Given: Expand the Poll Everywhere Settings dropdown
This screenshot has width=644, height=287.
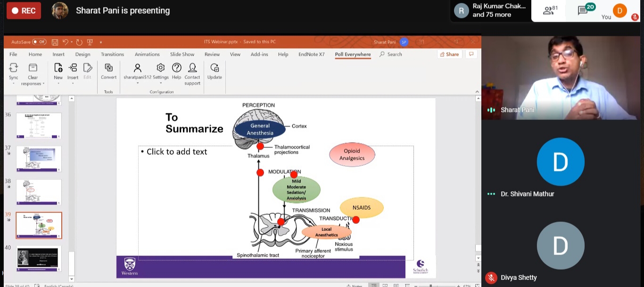Looking at the screenshot, I should (160, 83).
